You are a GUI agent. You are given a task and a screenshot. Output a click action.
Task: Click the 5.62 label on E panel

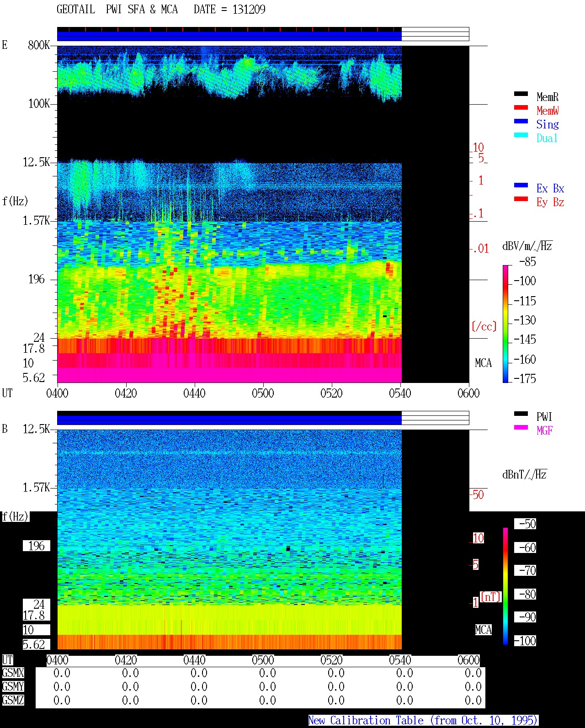tap(34, 377)
